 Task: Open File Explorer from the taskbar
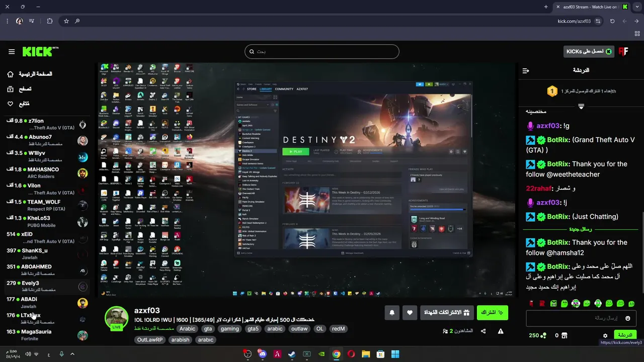click(x=366, y=354)
